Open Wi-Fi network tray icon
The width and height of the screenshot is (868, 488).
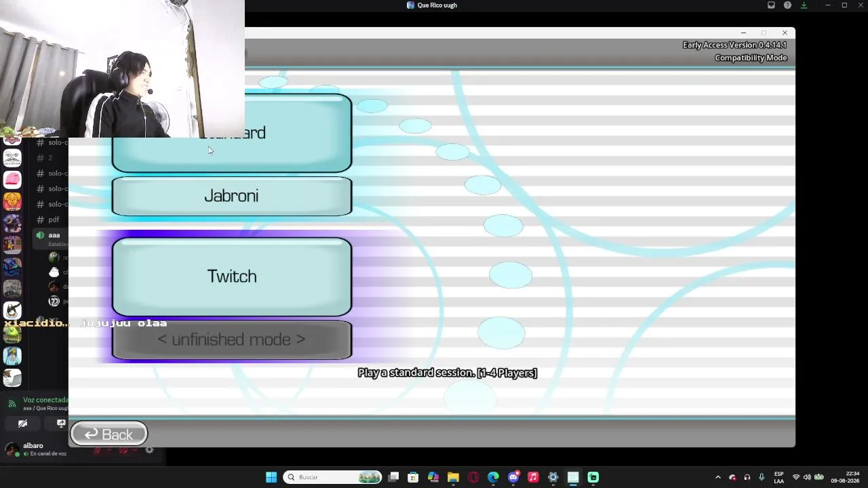(x=796, y=477)
